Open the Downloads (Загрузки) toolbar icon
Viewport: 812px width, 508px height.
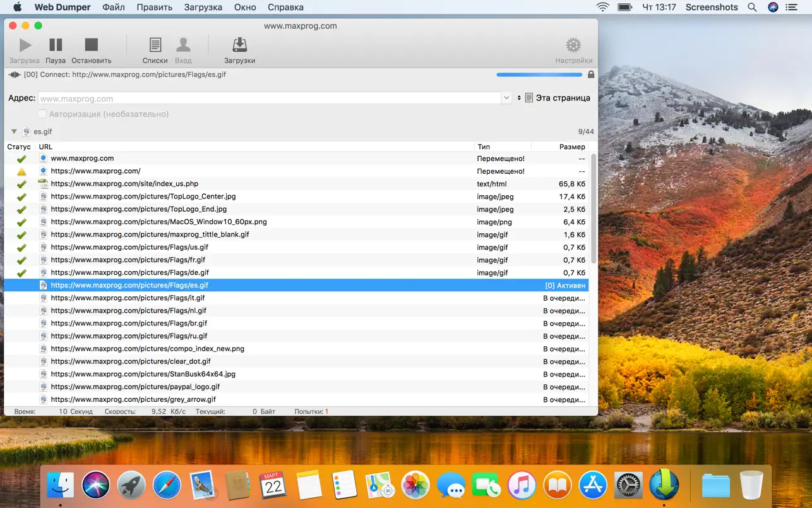[x=239, y=45]
